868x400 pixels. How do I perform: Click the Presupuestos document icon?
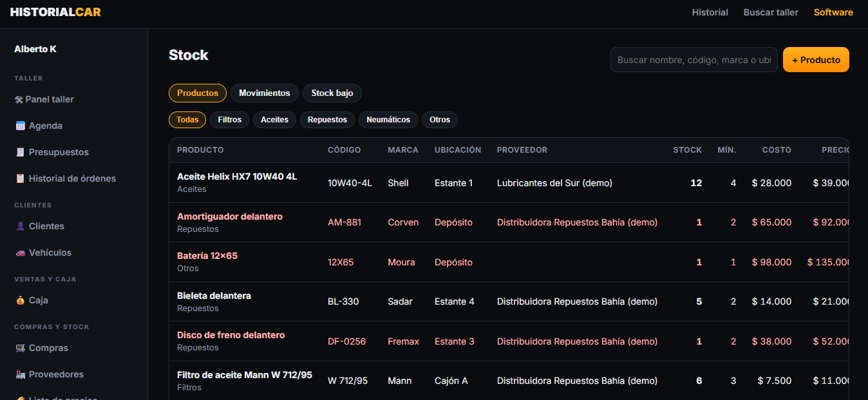point(20,153)
